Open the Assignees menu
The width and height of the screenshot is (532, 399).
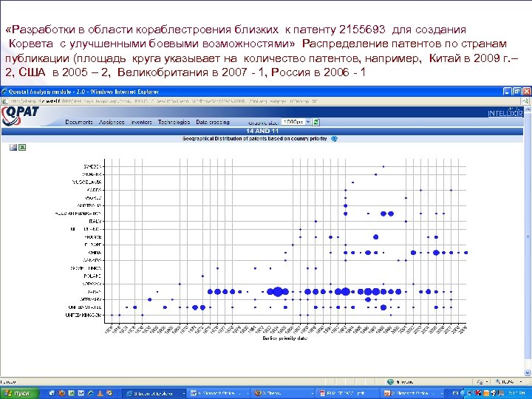coord(112,122)
